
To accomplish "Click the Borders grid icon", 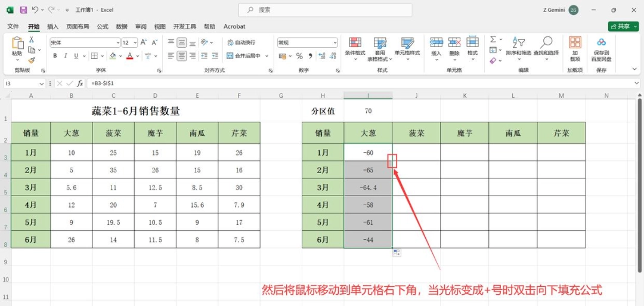I will [94, 56].
